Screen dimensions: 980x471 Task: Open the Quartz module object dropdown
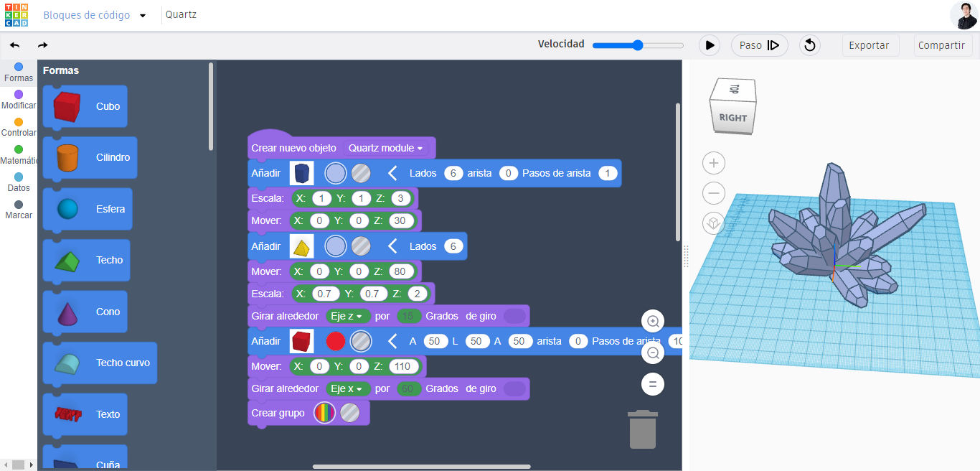(385, 148)
